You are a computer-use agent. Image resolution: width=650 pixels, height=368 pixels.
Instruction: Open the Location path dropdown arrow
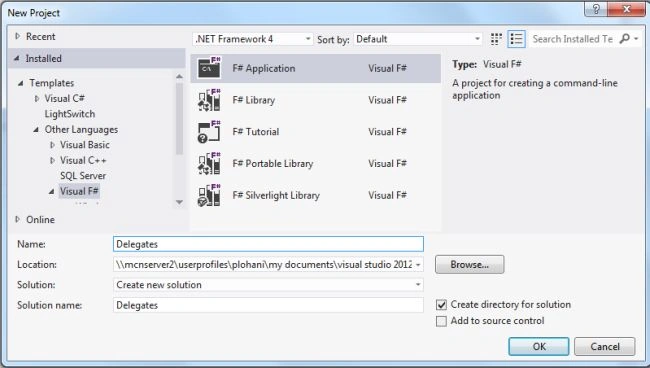(x=418, y=264)
